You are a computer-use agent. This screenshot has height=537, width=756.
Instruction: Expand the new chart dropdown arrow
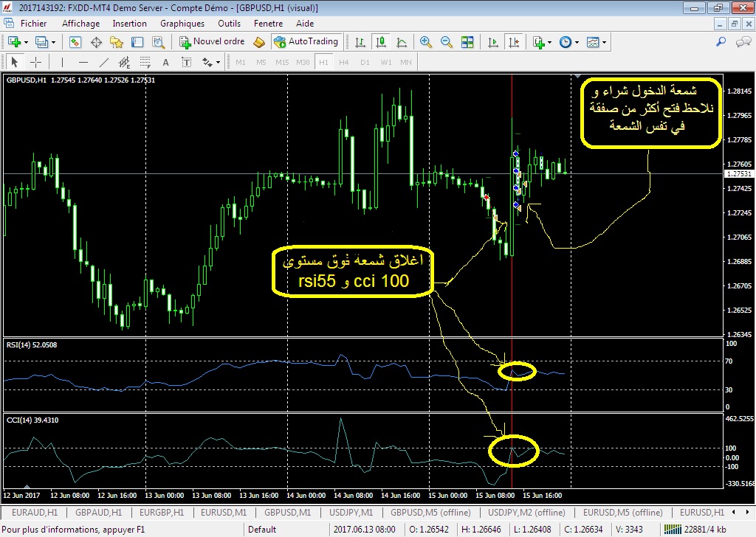(27, 42)
